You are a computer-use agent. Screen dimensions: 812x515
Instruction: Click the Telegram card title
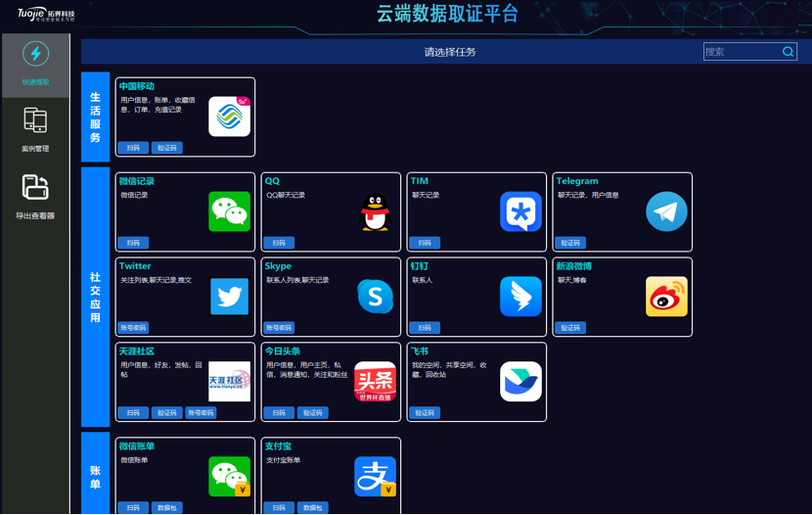[x=577, y=181]
